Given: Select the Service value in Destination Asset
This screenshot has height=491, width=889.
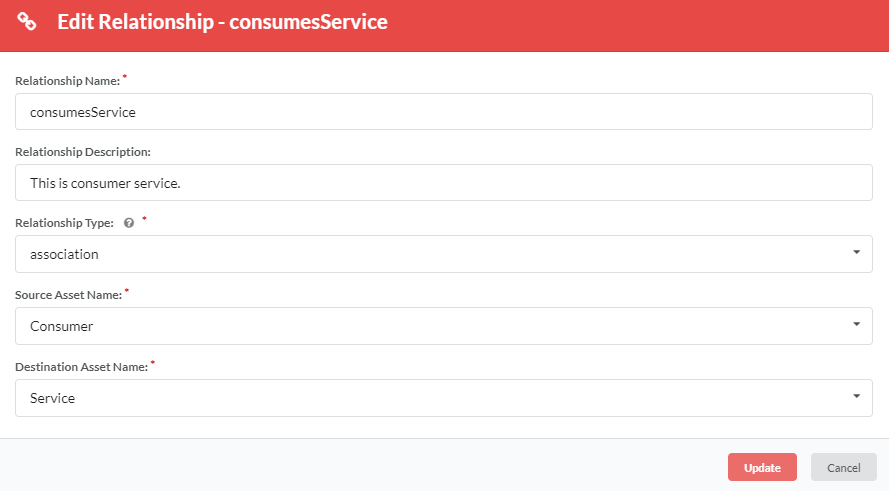Looking at the screenshot, I should coord(52,398).
